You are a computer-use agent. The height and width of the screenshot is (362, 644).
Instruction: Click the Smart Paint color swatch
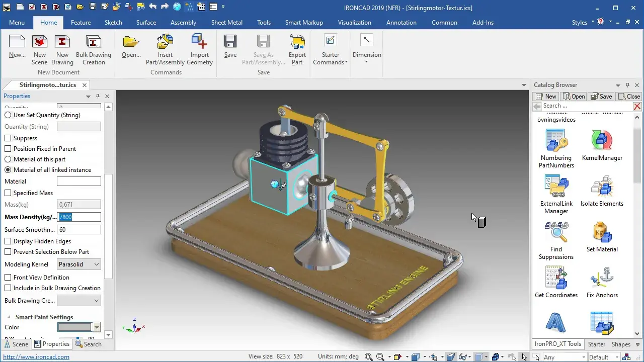(x=75, y=327)
